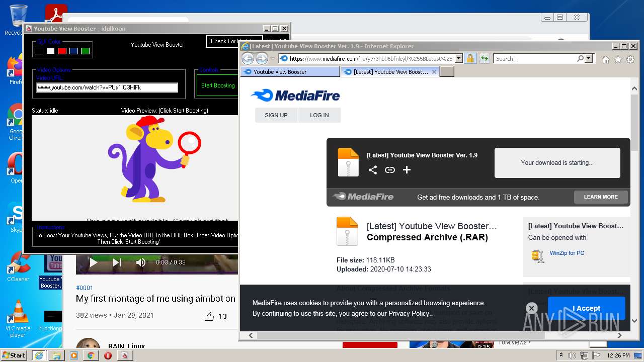Open VLC media player desktop shortcut
The image size is (644, 362).
point(18,318)
